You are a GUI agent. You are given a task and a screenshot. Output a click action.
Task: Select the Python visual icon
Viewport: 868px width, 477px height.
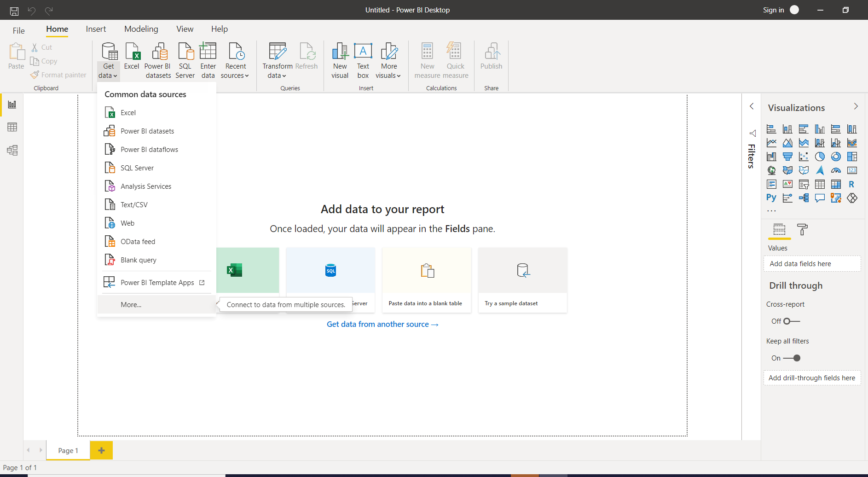point(771,198)
